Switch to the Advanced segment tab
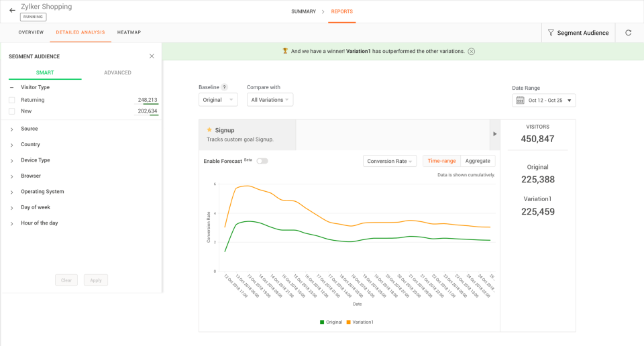Image resolution: width=644 pixels, height=346 pixels. click(117, 72)
